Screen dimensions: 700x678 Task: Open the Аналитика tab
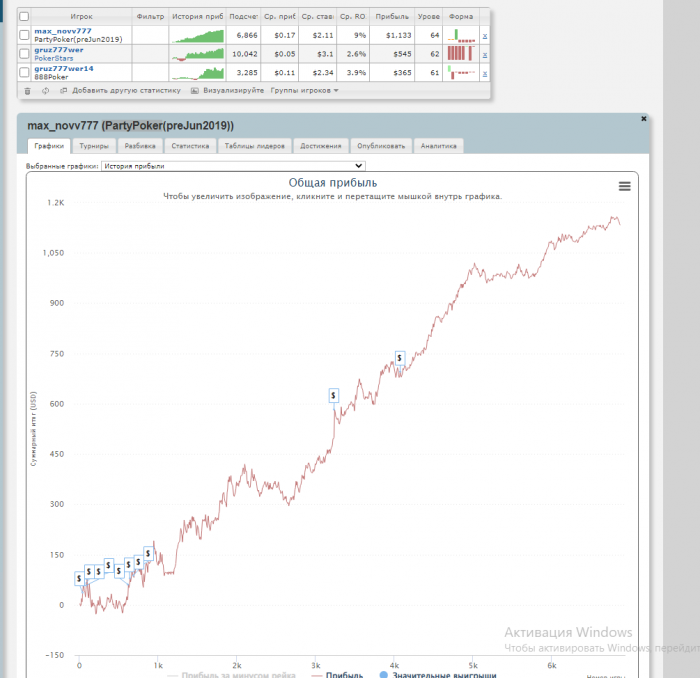438,146
